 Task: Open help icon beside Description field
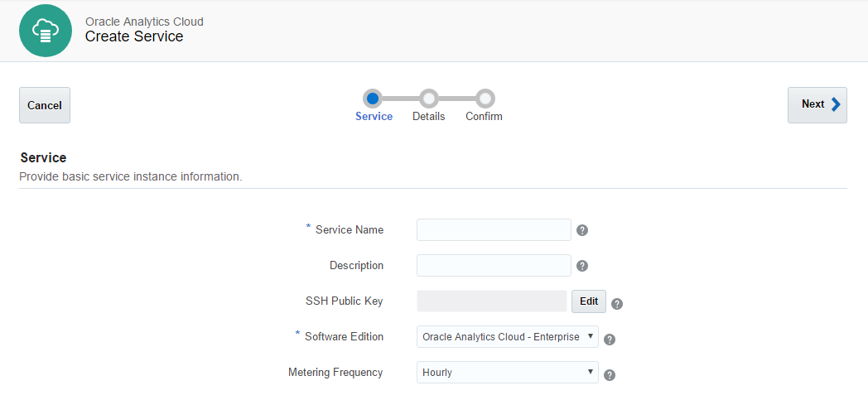click(x=581, y=266)
